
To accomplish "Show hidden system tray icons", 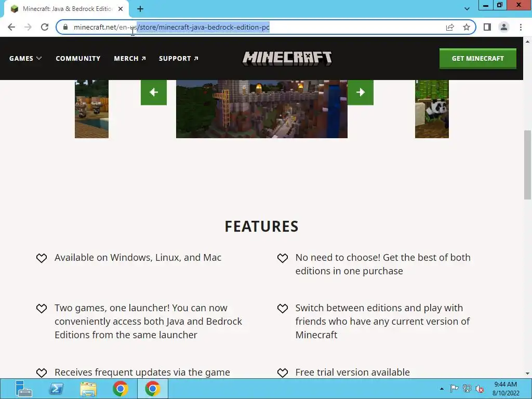I will pyautogui.click(x=442, y=389).
